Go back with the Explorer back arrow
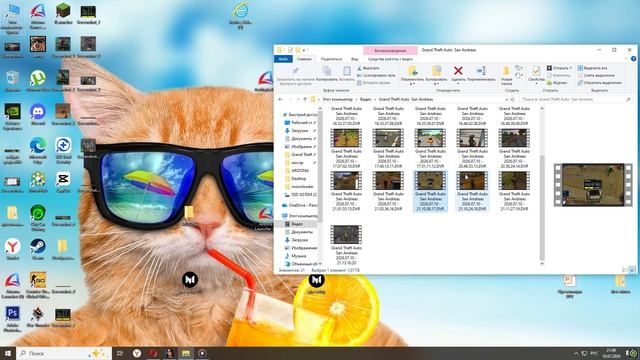 point(280,99)
